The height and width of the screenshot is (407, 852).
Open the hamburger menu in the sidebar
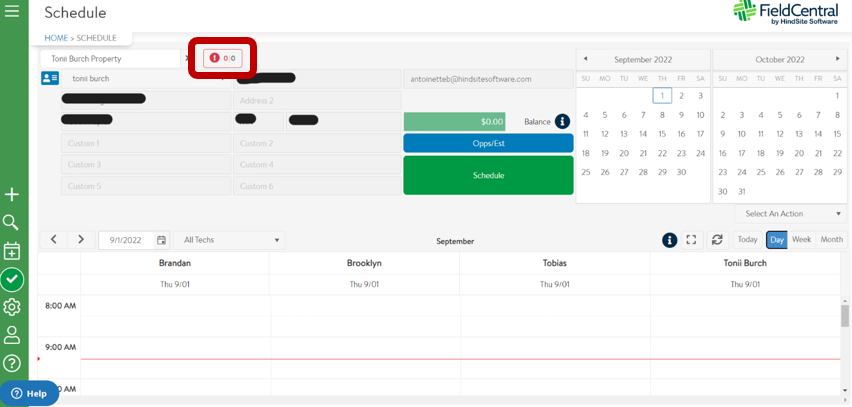12,11
